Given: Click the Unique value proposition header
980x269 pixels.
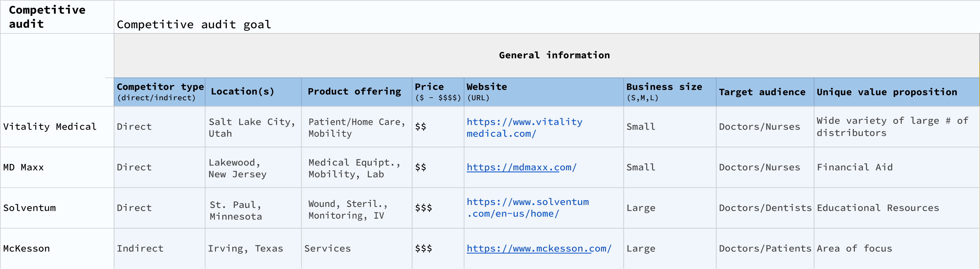Looking at the screenshot, I should pyautogui.click(x=887, y=92).
